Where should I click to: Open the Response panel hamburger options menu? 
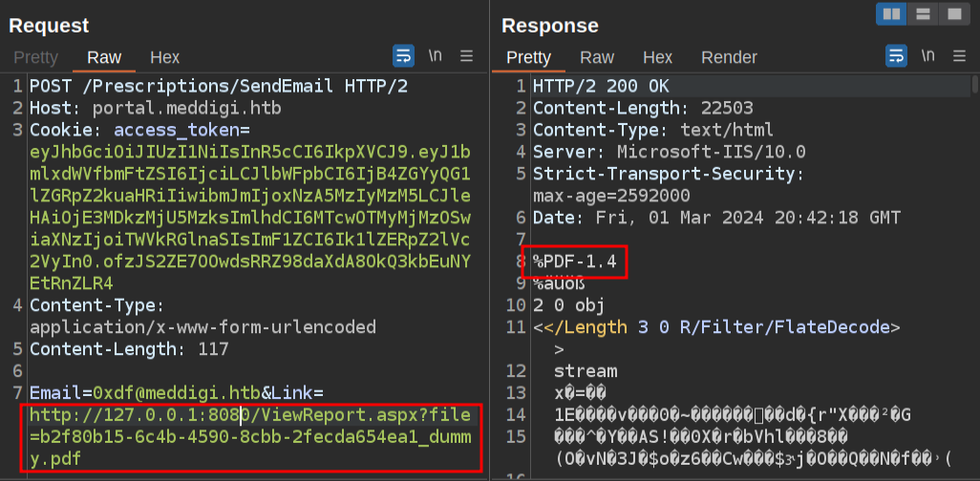pos(959,56)
